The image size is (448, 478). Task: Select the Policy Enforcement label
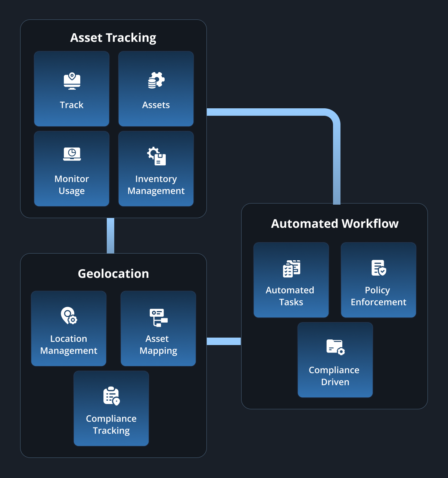(379, 296)
